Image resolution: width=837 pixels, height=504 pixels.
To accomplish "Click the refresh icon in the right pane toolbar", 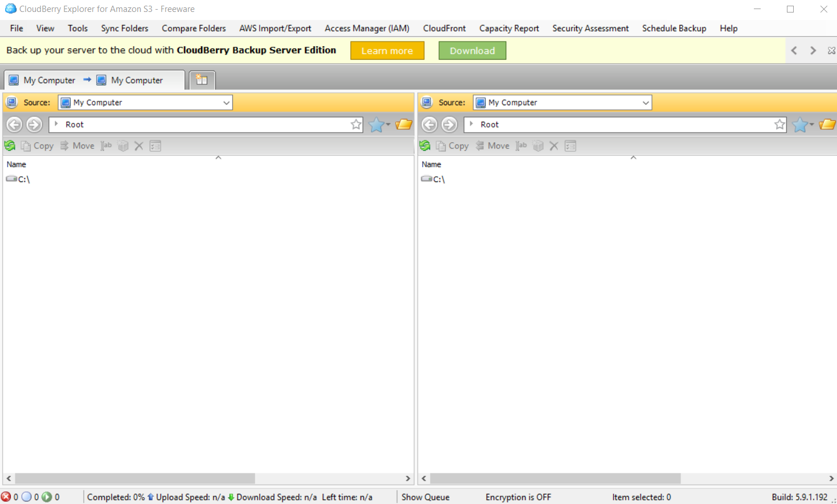I will click(x=425, y=146).
